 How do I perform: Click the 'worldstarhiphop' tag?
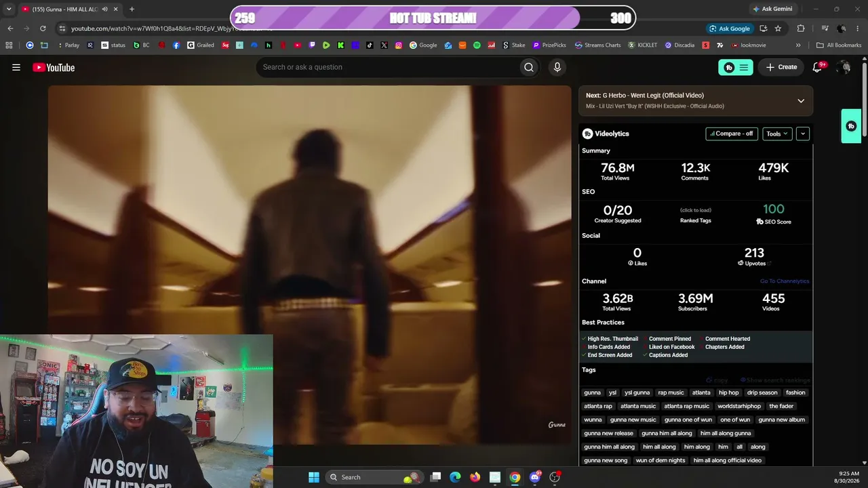tap(739, 406)
